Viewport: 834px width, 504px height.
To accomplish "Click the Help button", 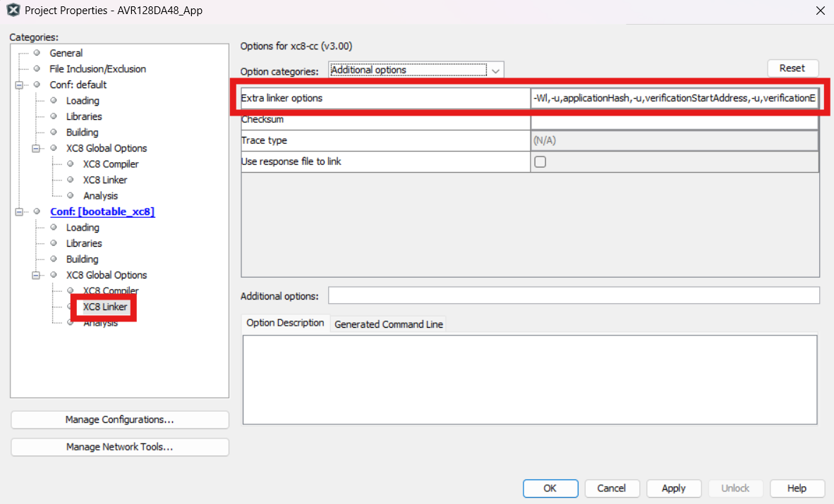I will click(797, 488).
